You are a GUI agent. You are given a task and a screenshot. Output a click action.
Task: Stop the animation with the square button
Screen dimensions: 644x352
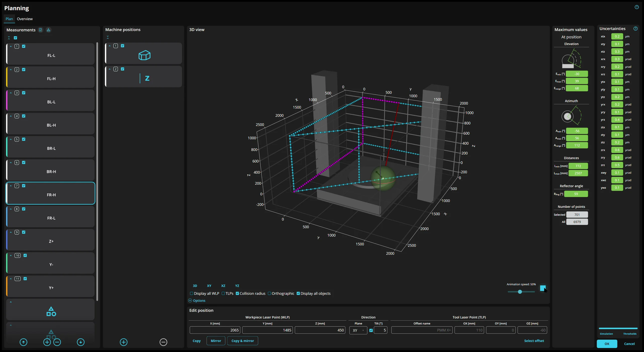coord(543,288)
